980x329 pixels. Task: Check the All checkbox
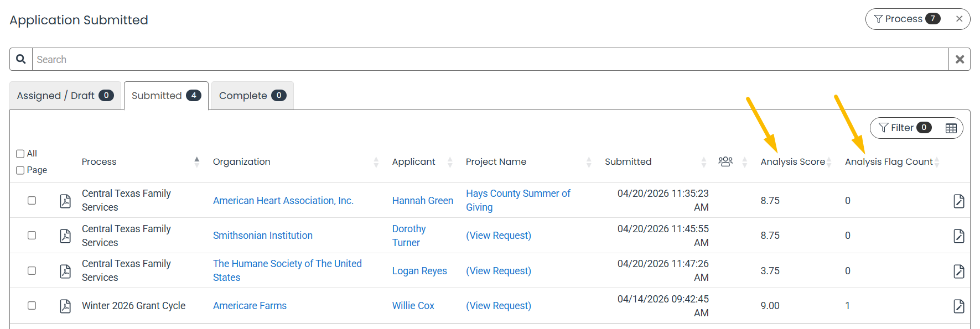point(20,154)
